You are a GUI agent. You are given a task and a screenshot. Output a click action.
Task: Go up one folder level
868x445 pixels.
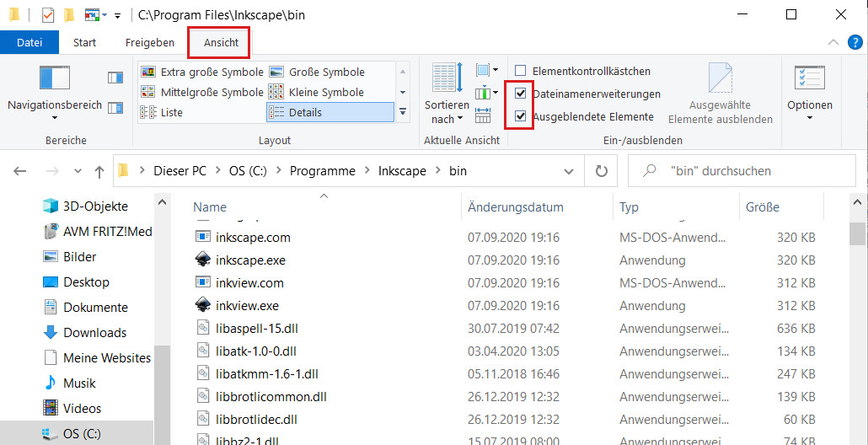99,171
